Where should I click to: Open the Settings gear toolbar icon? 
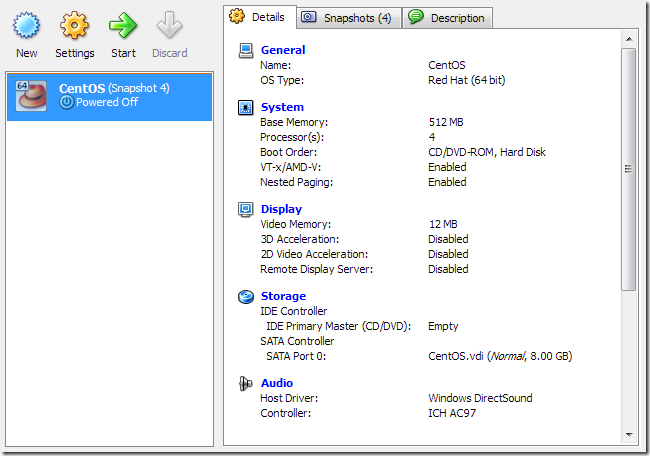point(74,25)
